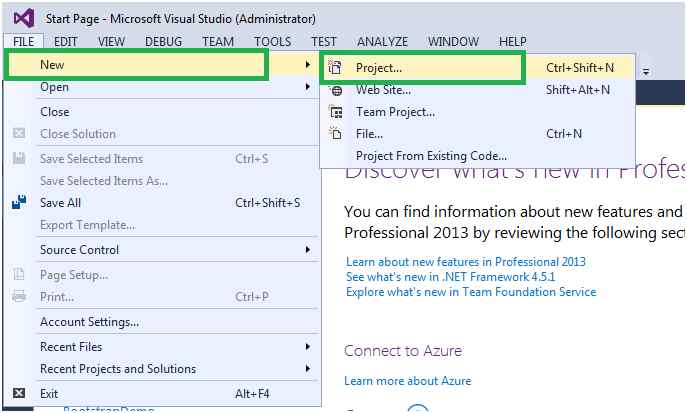The height and width of the screenshot is (413, 687).
Task: Choose Project From Existing Code
Action: tap(431, 156)
